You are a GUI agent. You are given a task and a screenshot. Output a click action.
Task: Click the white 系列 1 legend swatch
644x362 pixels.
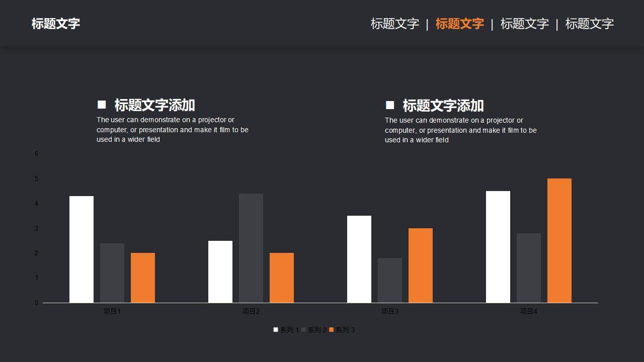pyautogui.click(x=276, y=330)
